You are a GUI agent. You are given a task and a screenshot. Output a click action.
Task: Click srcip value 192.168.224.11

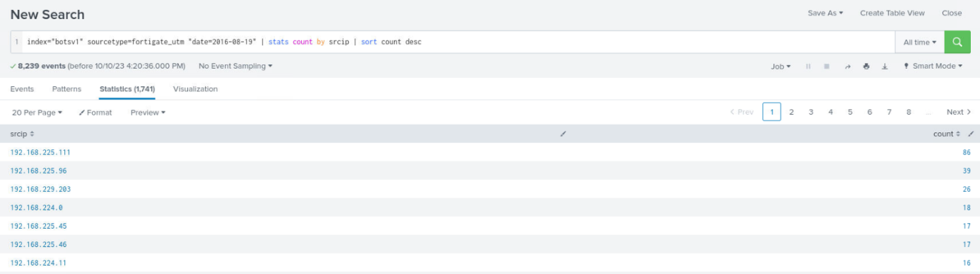point(38,263)
